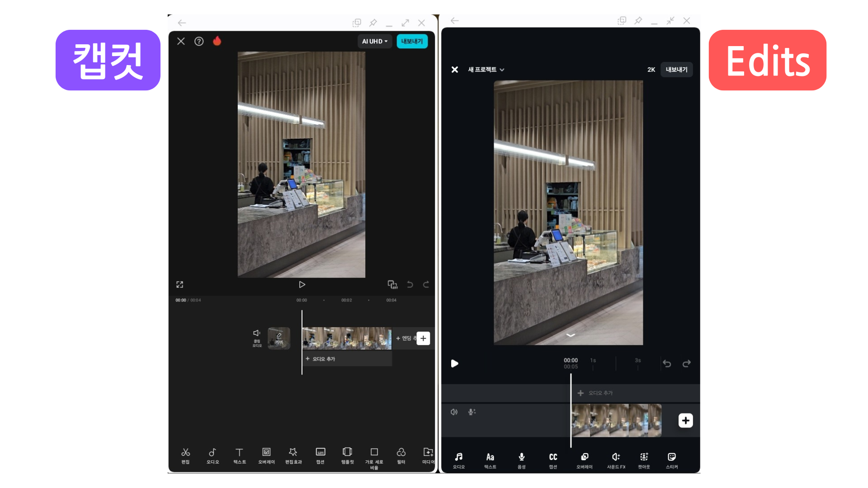The height and width of the screenshot is (488, 868).
Task: Click 오디오 추가 add audio in Edits timeline
Action: coord(595,393)
